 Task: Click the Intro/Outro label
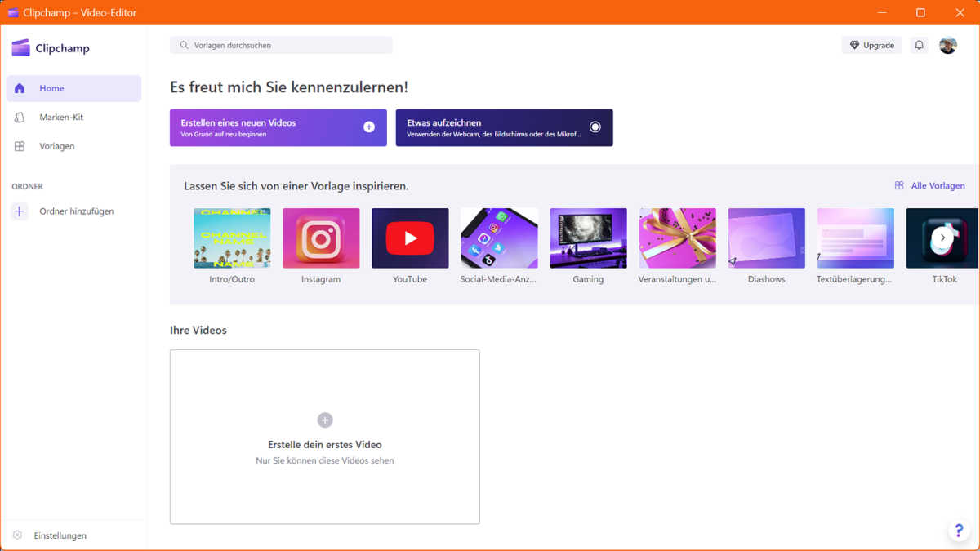[232, 279]
